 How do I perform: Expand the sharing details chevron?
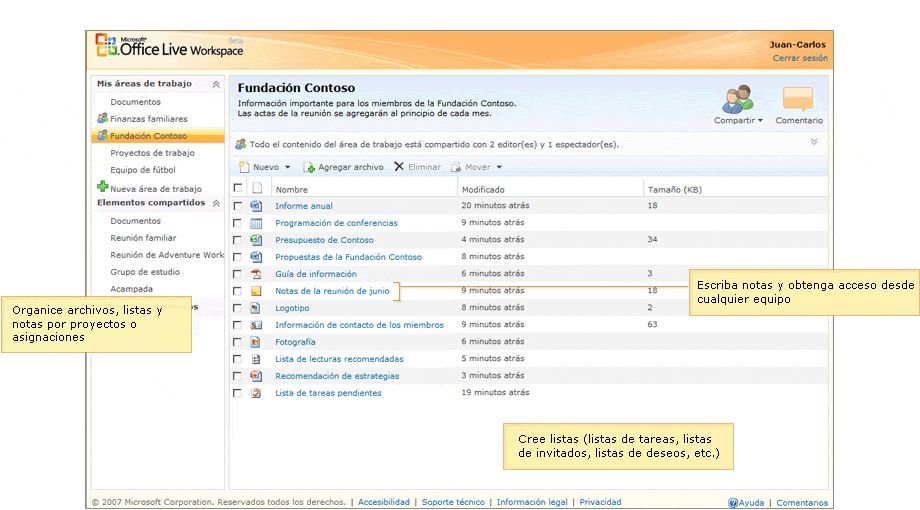[814, 142]
